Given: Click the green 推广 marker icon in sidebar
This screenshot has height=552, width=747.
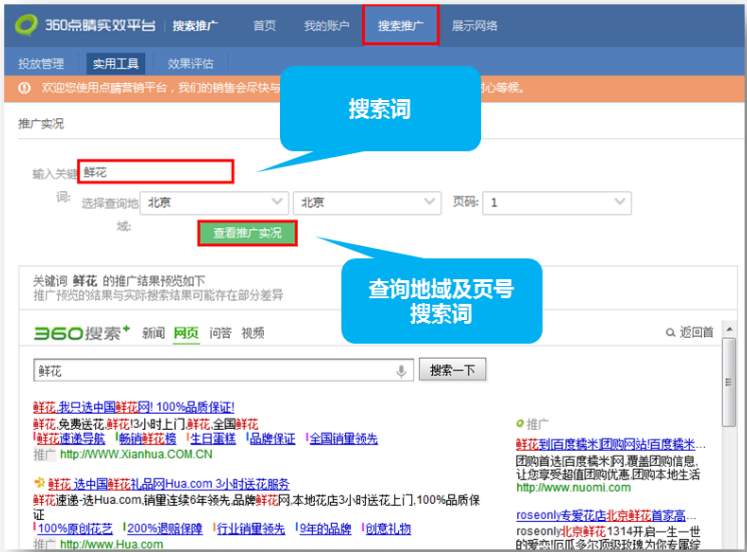Looking at the screenshot, I should (520, 423).
